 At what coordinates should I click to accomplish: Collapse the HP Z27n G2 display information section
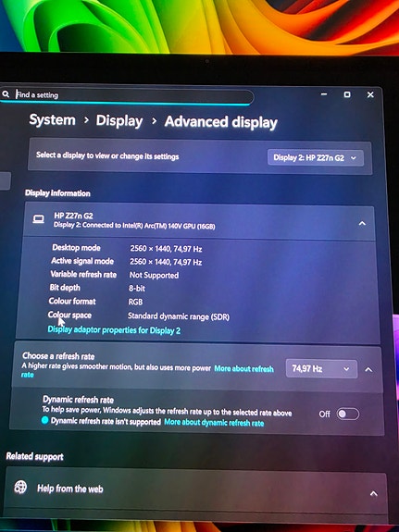click(362, 223)
